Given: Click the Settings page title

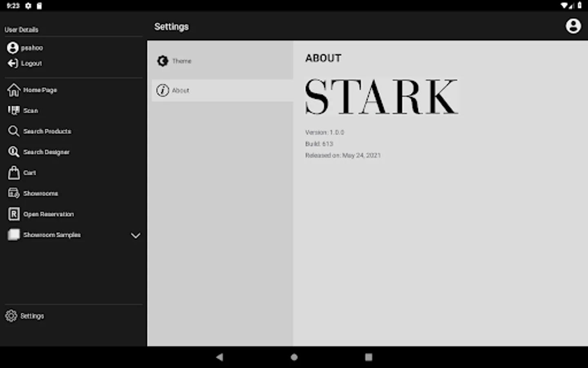Looking at the screenshot, I should coord(171,27).
